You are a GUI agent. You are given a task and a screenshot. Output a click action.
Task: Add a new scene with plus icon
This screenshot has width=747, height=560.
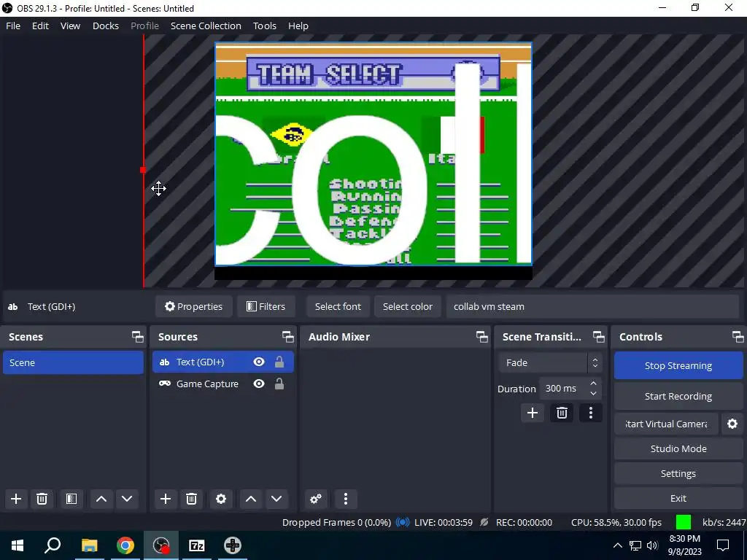[x=16, y=499]
